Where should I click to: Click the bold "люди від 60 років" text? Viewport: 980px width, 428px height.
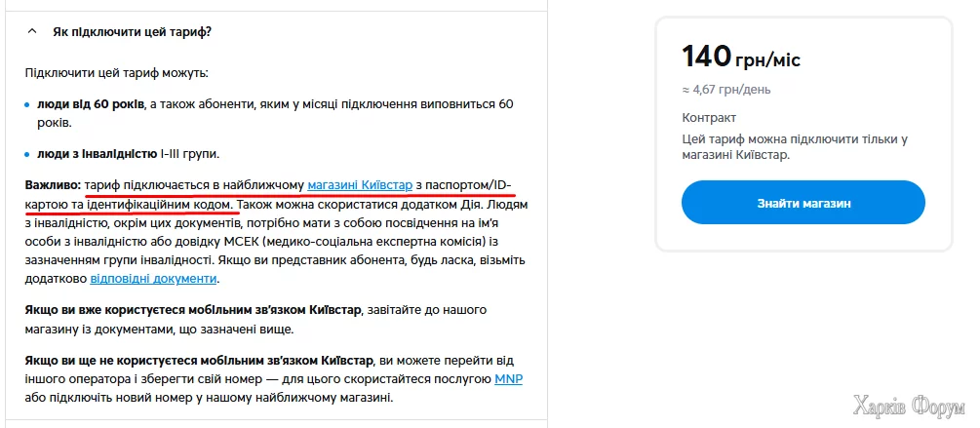click(x=91, y=103)
